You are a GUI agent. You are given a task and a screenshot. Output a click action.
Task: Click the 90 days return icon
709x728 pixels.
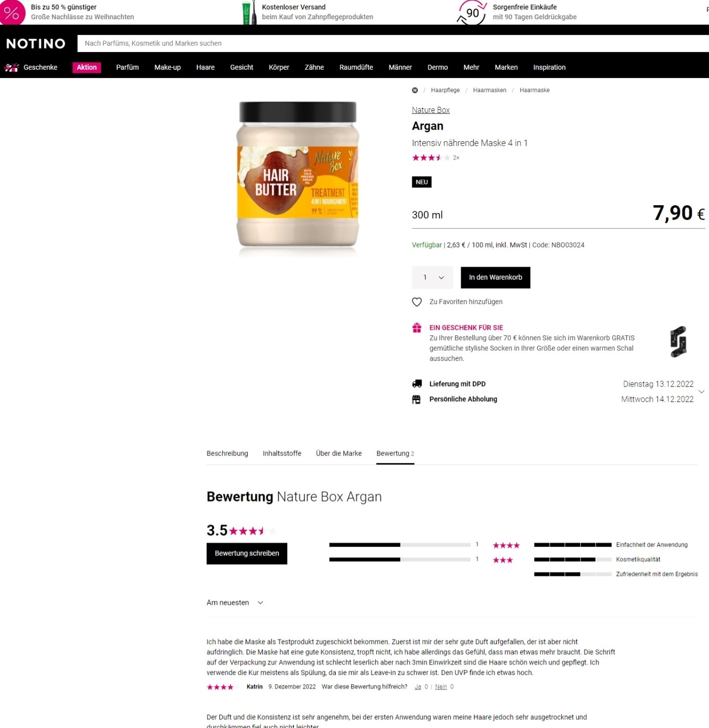coord(472,12)
